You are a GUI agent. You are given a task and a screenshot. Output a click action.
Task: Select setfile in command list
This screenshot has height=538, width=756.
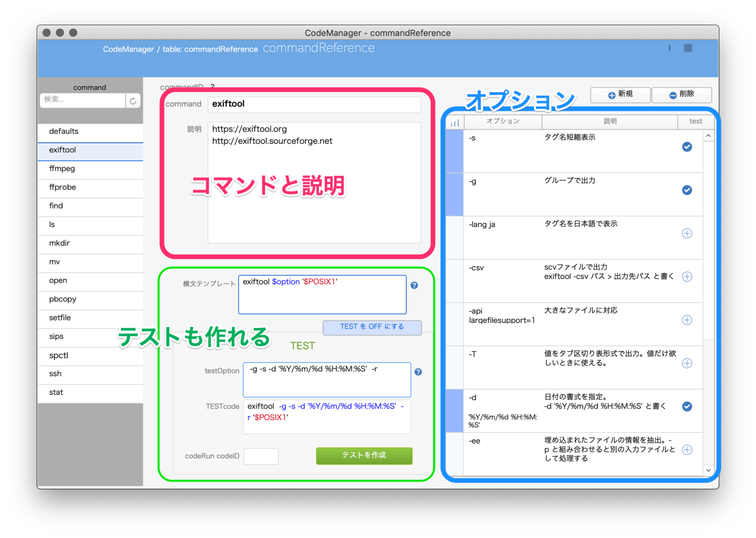91,318
